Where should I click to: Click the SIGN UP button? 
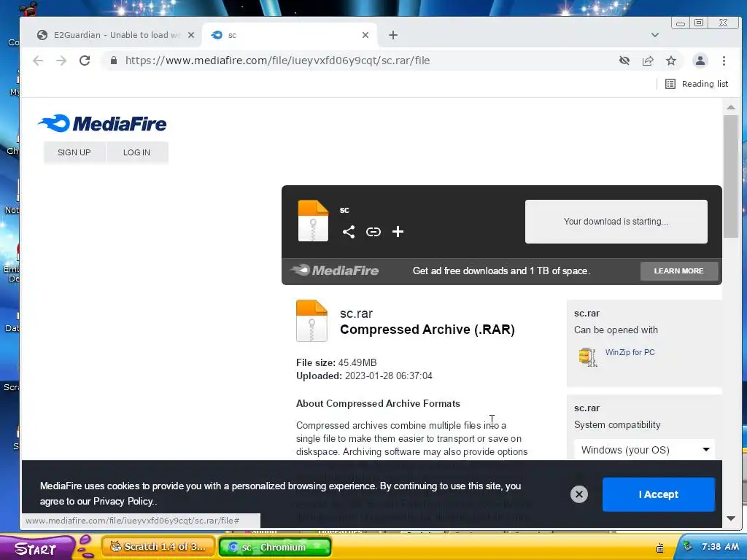coord(74,152)
